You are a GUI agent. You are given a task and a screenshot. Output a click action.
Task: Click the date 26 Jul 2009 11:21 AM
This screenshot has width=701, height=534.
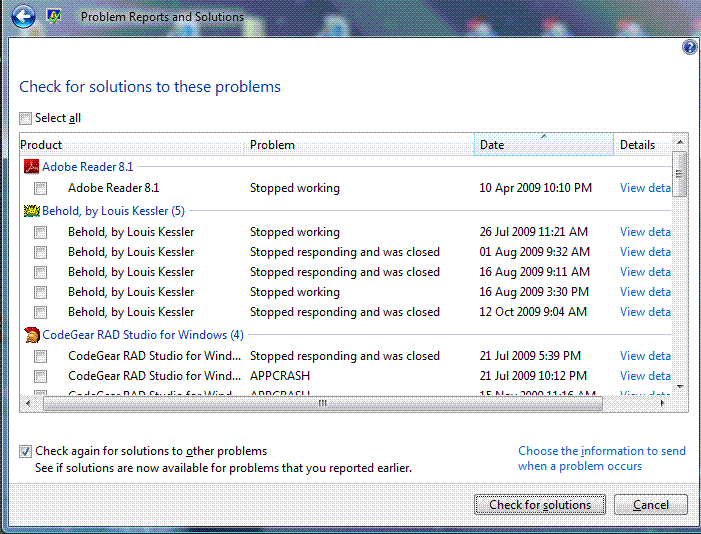tap(533, 232)
